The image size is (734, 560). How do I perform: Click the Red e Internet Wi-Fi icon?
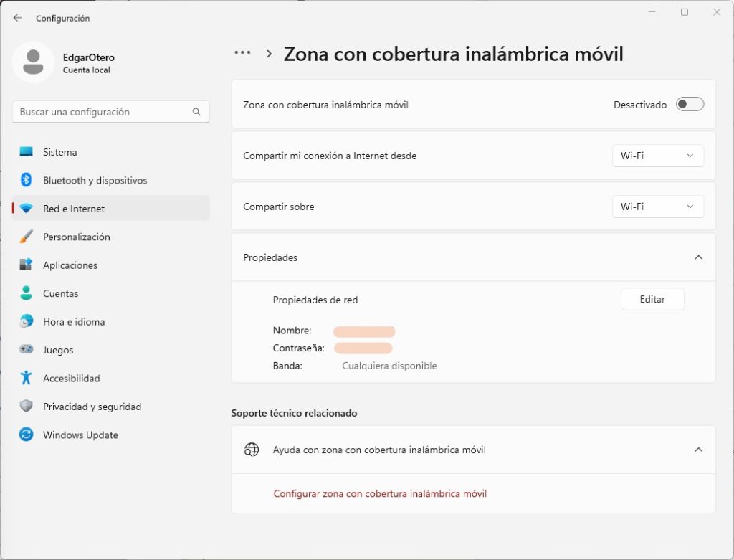pyautogui.click(x=27, y=209)
